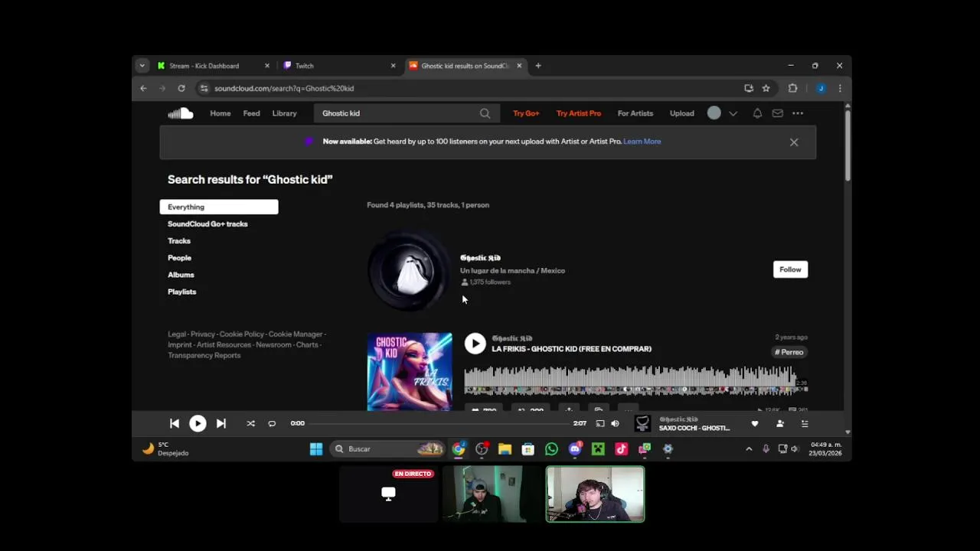Go to SoundCloud Home
980x551 pixels.
pos(220,113)
